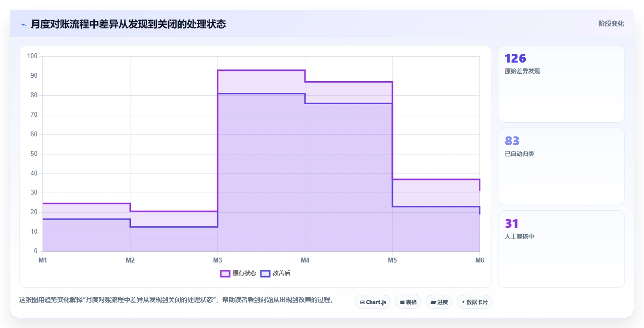
Task: Click the 进度 tag chip
Action: click(x=439, y=302)
